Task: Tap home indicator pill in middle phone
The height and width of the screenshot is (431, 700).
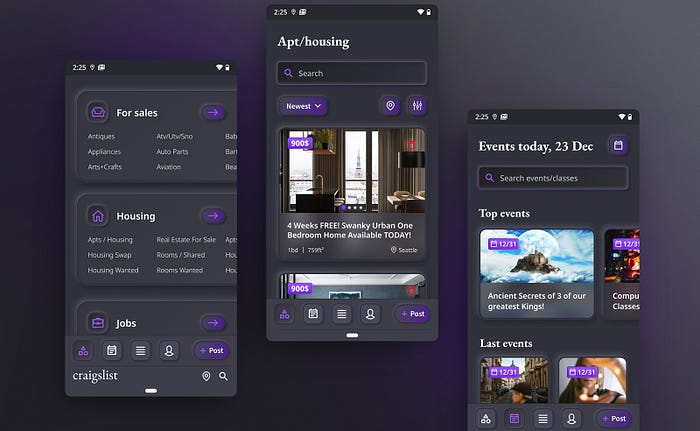Action: pos(352,335)
